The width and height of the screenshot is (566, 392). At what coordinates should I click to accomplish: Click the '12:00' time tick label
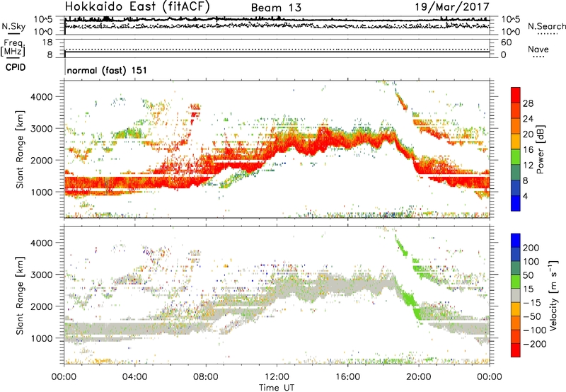point(277,377)
